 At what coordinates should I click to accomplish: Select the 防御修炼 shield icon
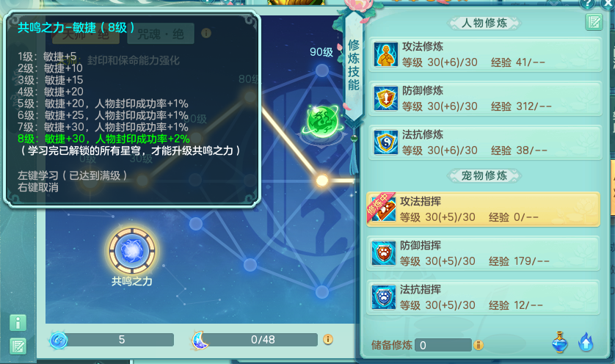click(386, 98)
